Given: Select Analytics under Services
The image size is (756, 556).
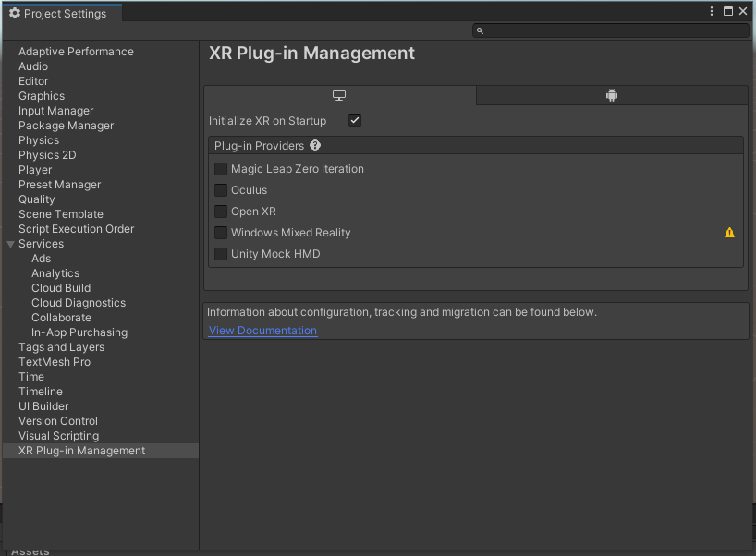Looking at the screenshot, I should point(55,273).
